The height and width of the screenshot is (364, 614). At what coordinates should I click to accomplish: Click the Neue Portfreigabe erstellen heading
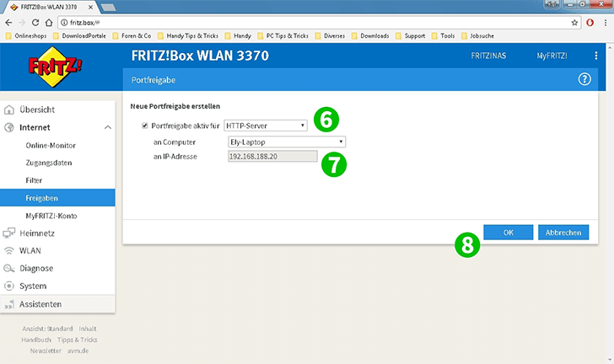pyautogui.click(x=175, y=106)
